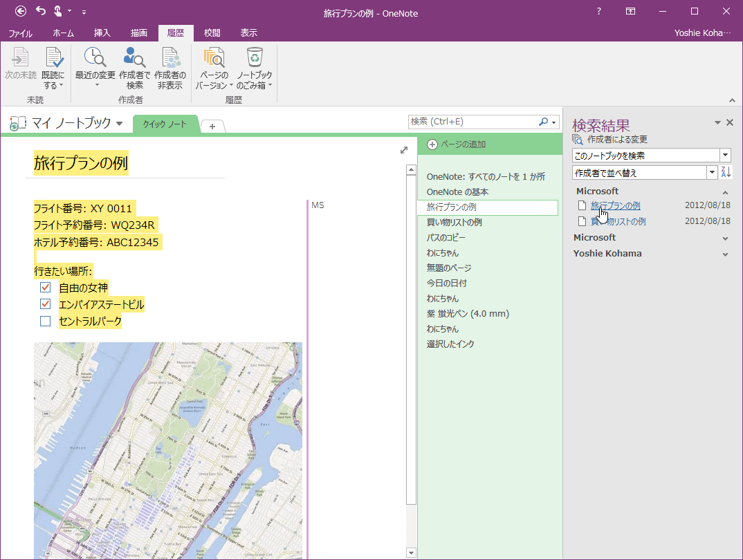Open 買い物リストの例 in page list

454,222
